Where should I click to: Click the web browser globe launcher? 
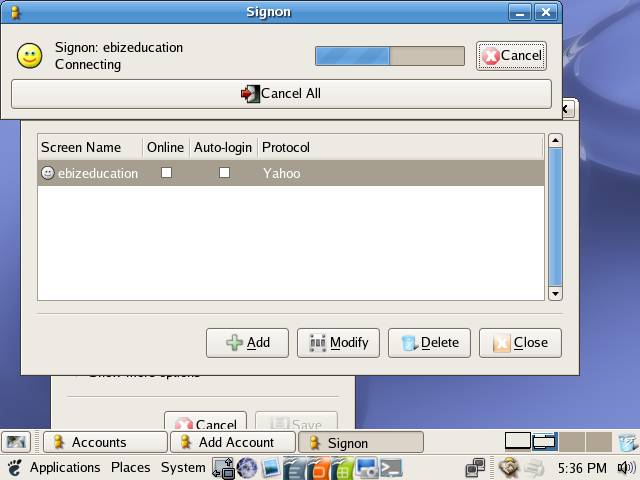tap(247, 467)
